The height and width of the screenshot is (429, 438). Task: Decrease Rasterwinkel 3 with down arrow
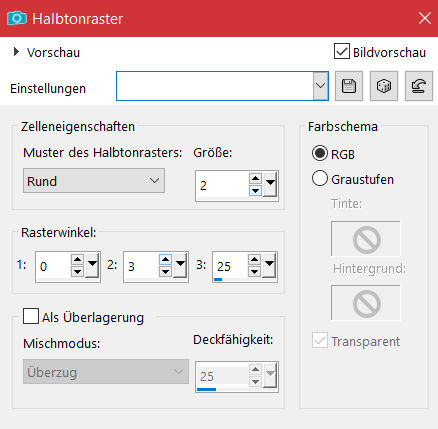click(x=255, y=272)
